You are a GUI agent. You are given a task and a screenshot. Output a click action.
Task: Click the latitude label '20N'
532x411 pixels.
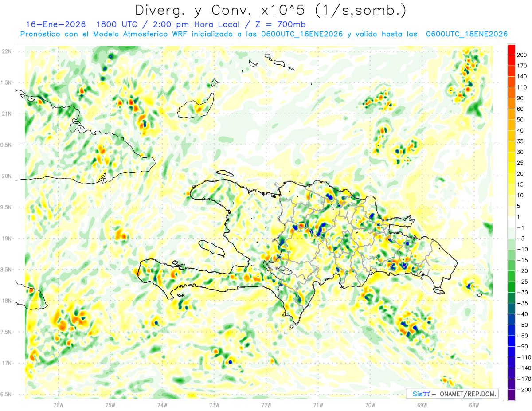7,176
